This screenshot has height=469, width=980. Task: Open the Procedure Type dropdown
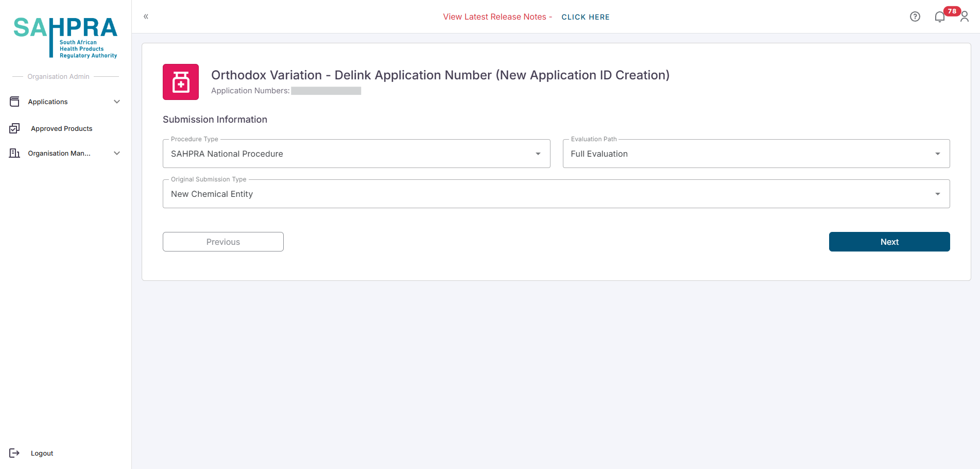(x=356, y=154)
